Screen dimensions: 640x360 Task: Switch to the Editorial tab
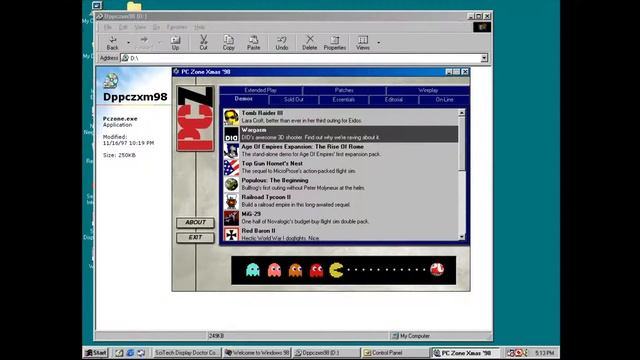coord(393,100)
